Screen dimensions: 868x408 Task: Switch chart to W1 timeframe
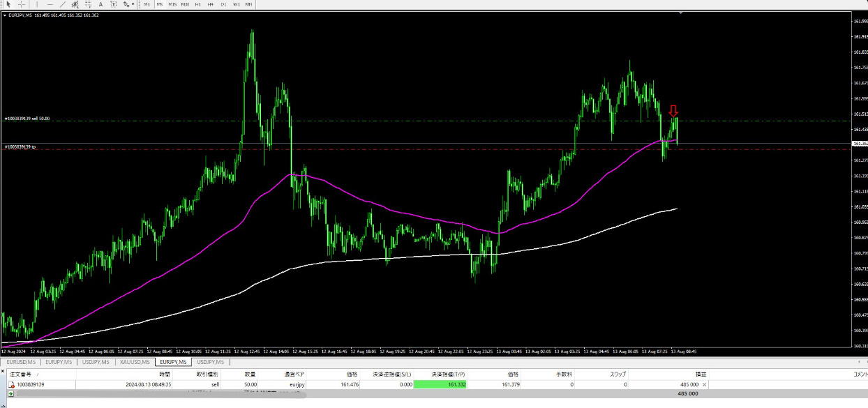[x=237, y=4]
